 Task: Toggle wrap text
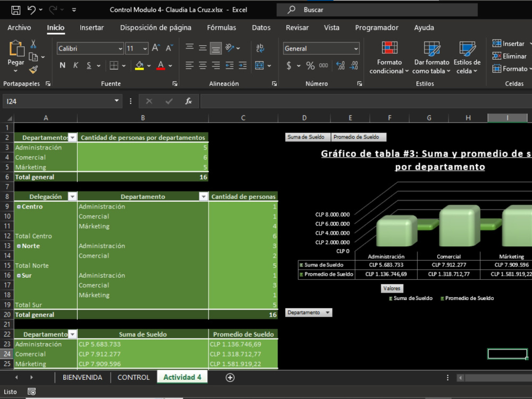260,48
